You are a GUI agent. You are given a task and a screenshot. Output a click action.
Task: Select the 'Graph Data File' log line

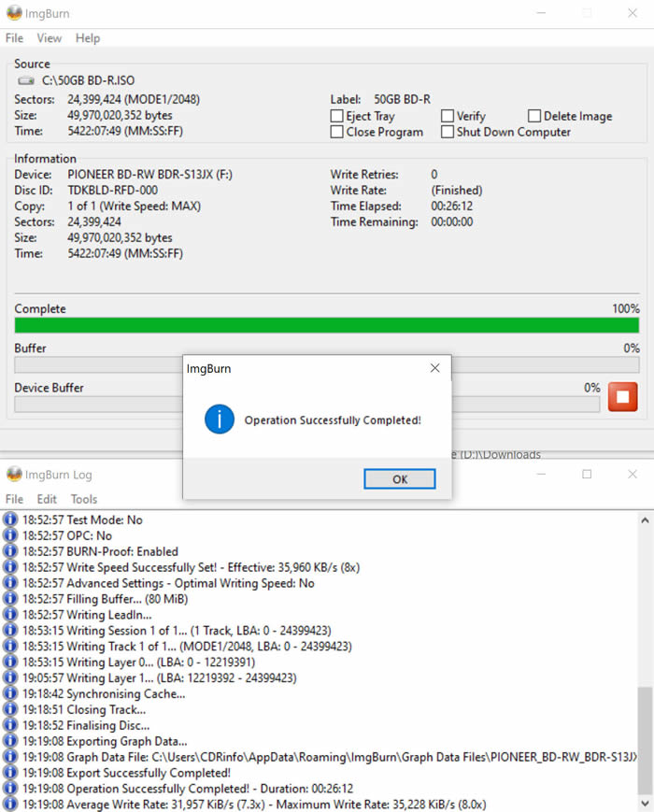(329, 757)
